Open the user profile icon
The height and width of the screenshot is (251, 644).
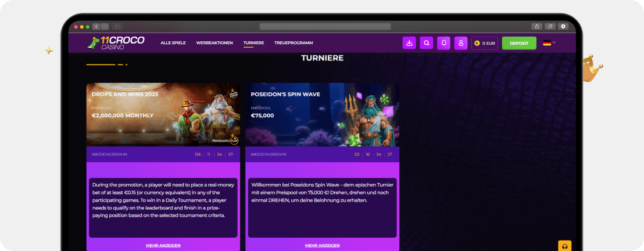(461, 43)
